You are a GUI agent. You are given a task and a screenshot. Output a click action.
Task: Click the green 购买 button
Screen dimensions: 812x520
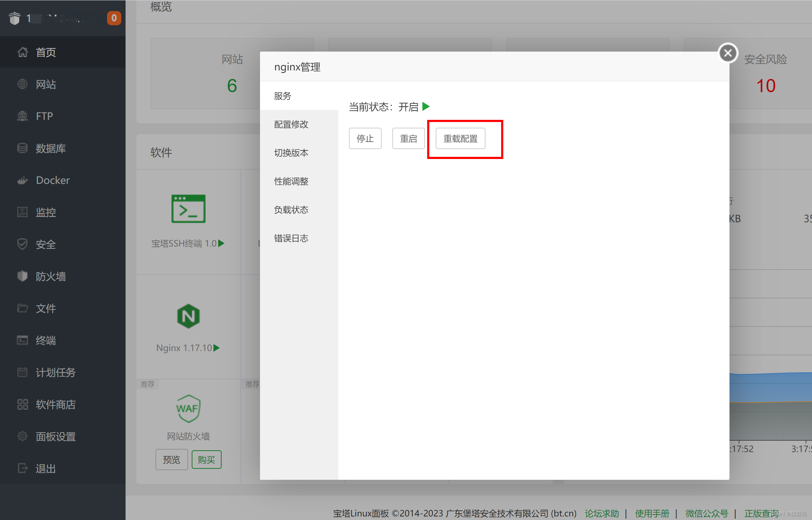point(206,460)
